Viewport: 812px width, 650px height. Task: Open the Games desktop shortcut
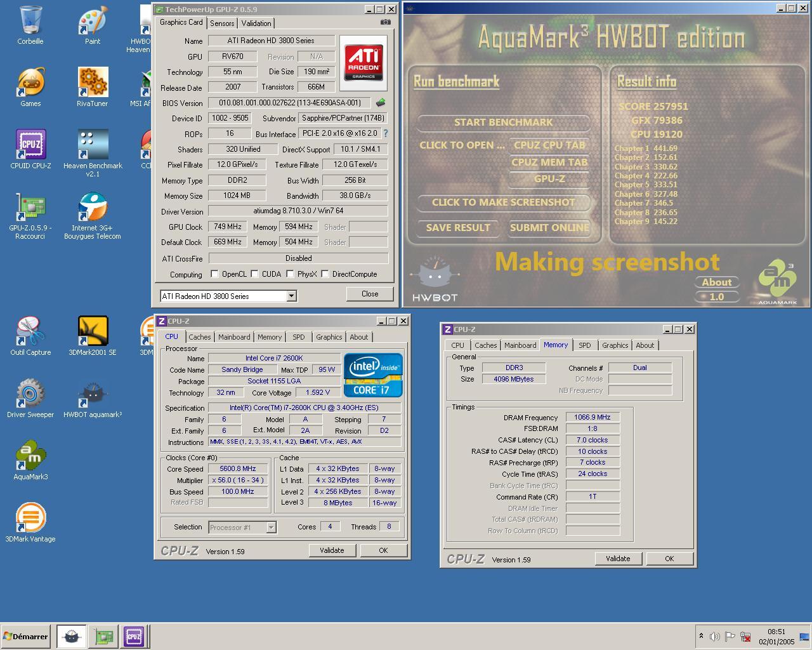pos(30,88)
